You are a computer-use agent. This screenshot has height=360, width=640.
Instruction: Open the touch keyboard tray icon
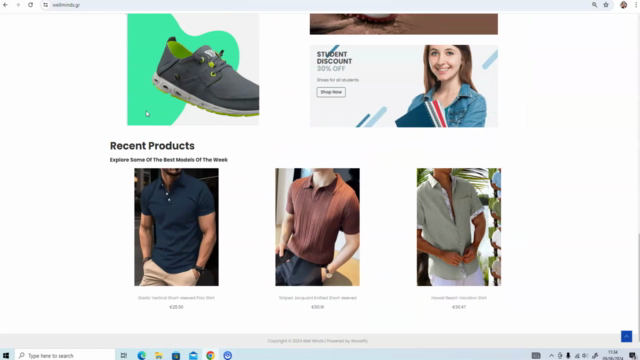pos(536,356)
